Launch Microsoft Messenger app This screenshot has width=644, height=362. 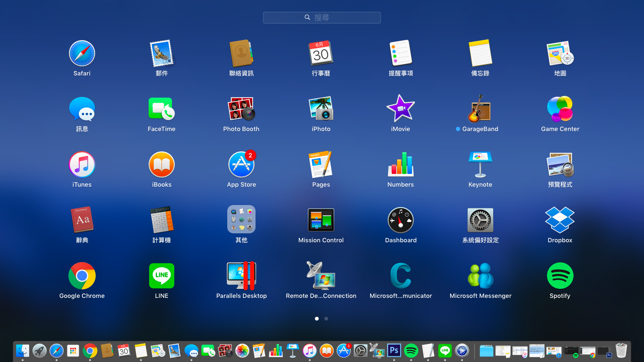pos(480,276)
